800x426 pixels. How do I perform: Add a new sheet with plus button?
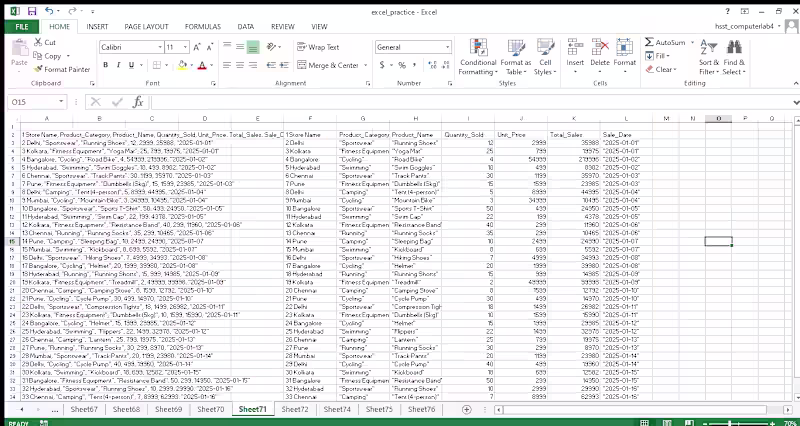pos(466,409)
